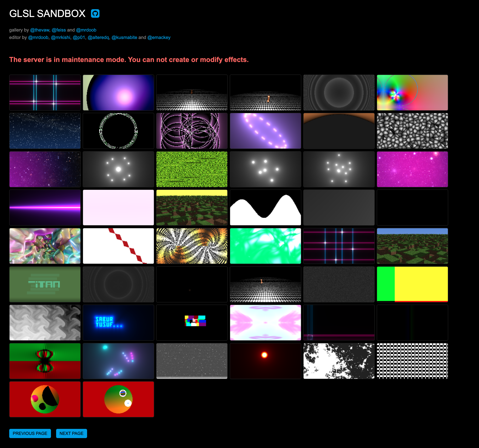Open the voxel terrain with blue sky thumbnail

tap(412, 246)
